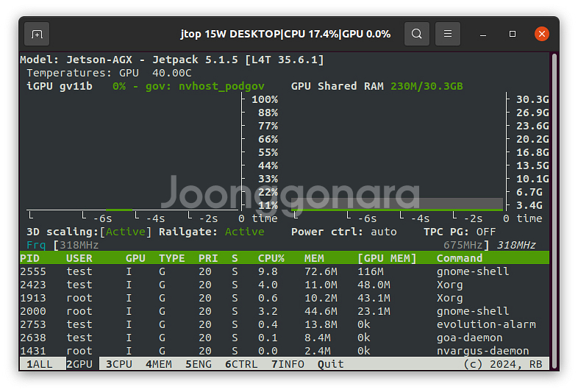
Task: Click the (c) 2024, RB credit
Action: (x=503, y=364)
